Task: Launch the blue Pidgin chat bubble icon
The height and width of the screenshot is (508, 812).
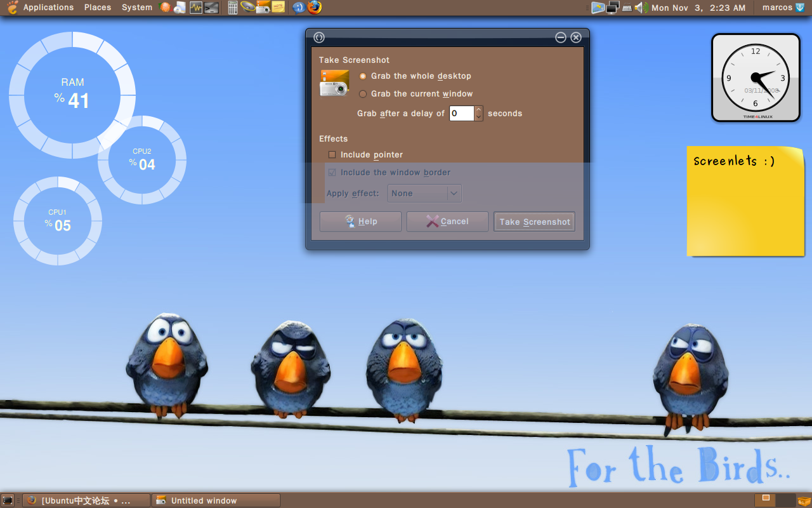Action: tap(299, 8)
